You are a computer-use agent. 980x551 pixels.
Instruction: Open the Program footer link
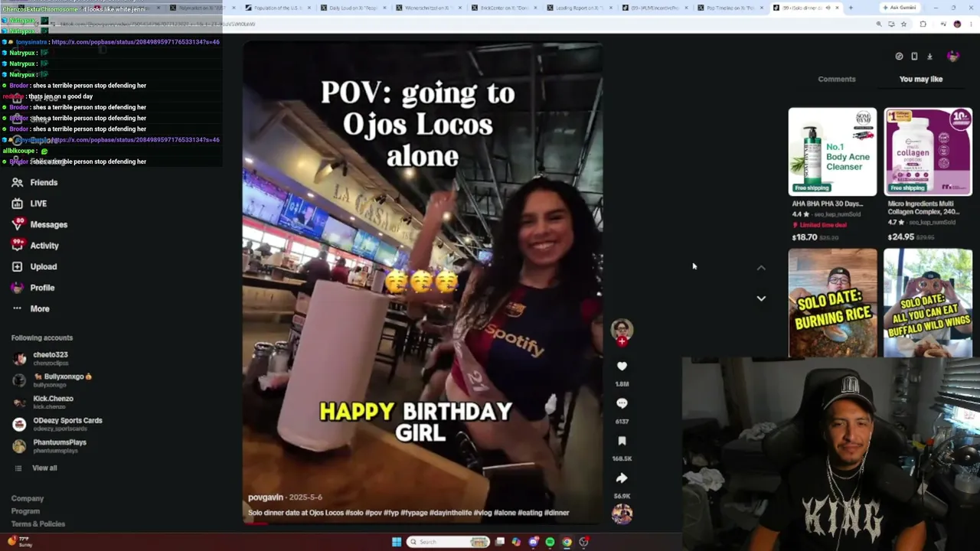25,511
